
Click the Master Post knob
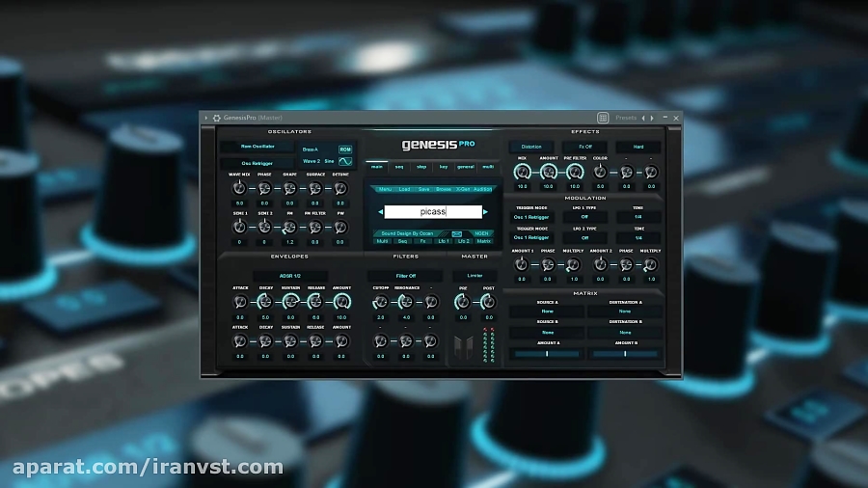point(488,302)
